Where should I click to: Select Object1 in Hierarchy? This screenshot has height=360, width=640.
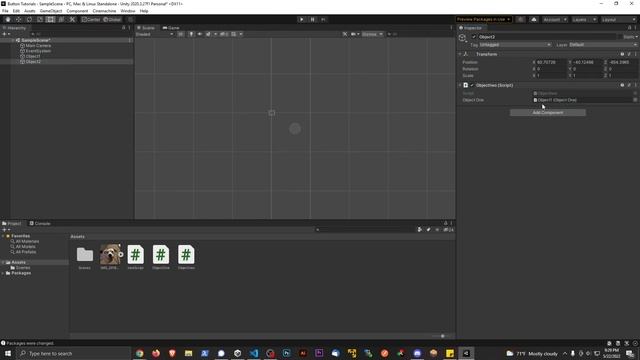tap(33, 56)
